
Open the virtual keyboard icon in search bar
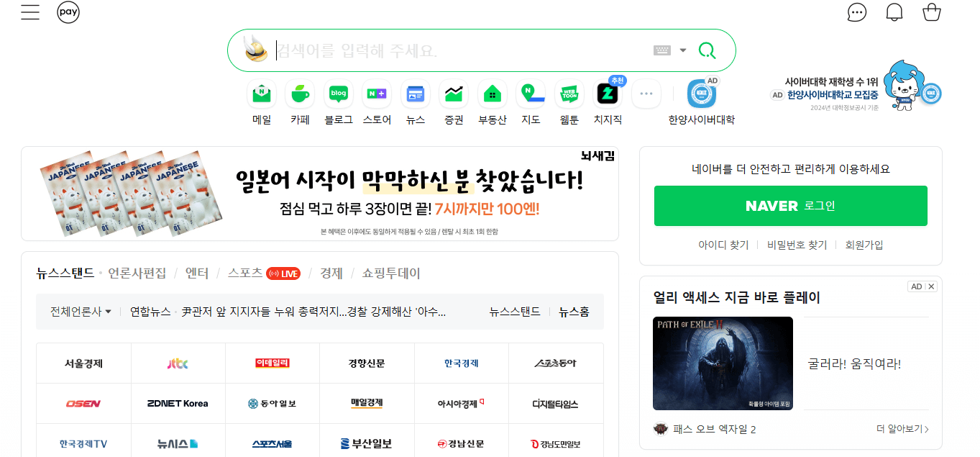[662, 50]
